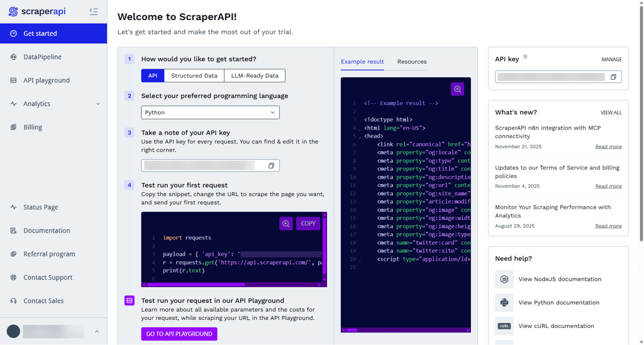Click the Analytics label

[x=36, y=104]
